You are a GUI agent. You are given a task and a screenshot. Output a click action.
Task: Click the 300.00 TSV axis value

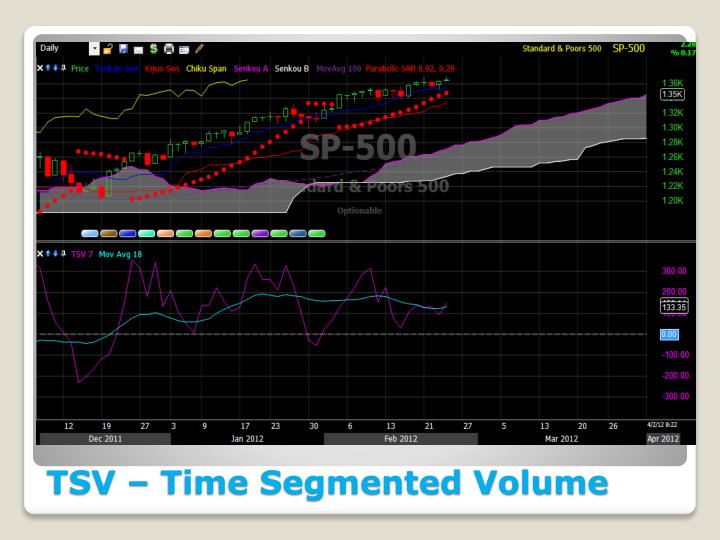[x=674, y=271]
